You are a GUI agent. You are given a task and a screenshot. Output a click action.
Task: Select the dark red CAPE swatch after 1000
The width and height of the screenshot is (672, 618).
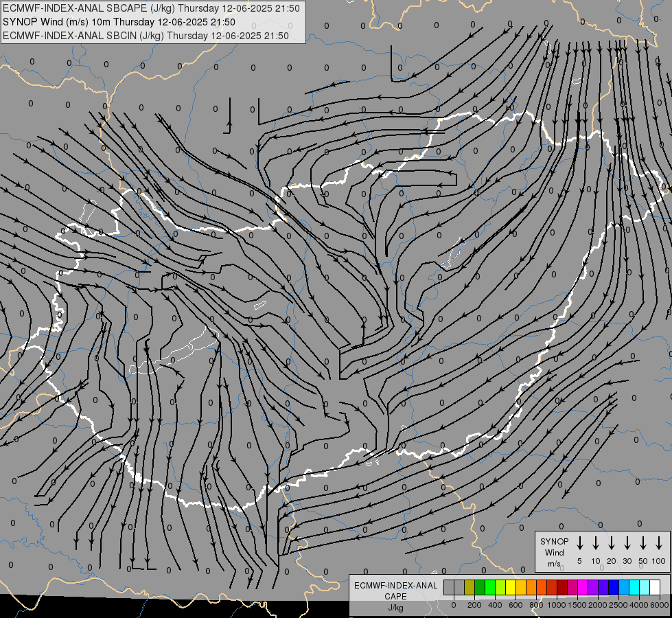point(562,587)
